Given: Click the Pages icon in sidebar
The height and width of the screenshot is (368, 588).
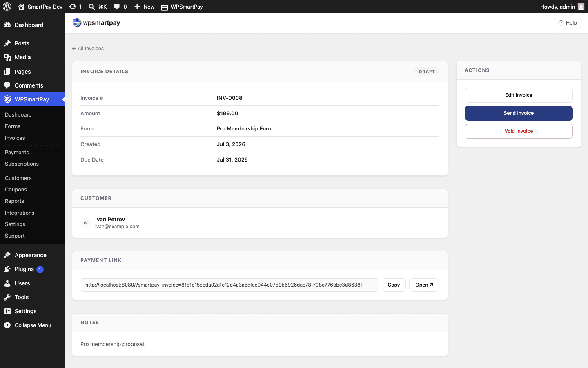Looking at the screenshot, I should coord(7,72).
